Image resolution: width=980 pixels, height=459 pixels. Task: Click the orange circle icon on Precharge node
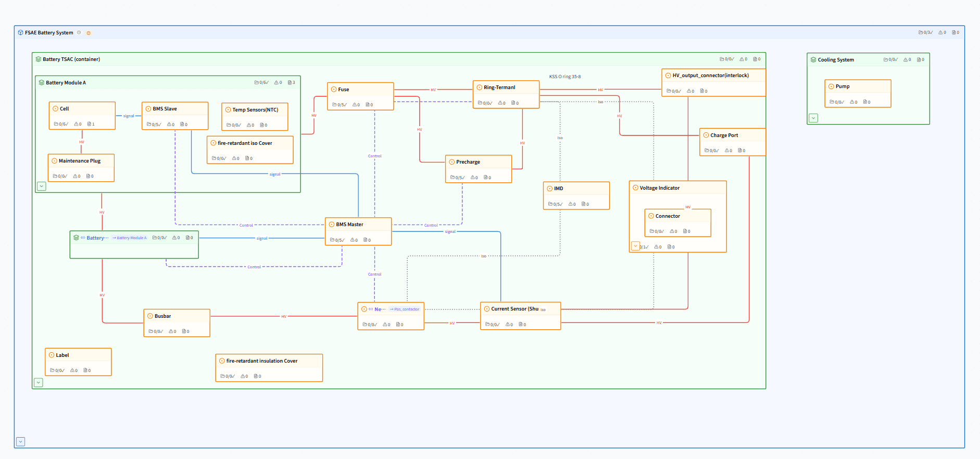(x=451, y=162)
